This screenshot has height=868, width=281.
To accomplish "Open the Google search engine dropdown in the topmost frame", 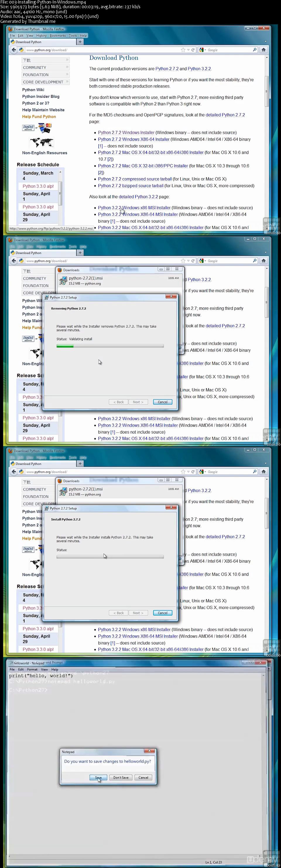I will 203,50.
